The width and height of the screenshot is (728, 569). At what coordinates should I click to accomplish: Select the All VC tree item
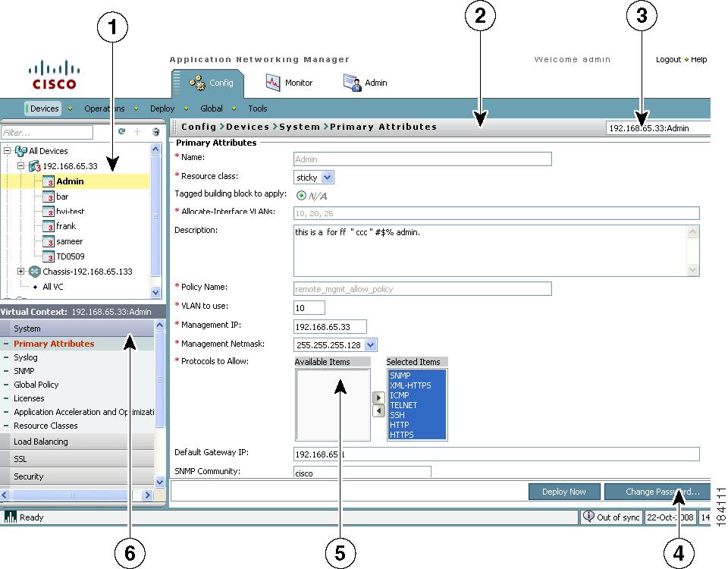pos(53,287)
